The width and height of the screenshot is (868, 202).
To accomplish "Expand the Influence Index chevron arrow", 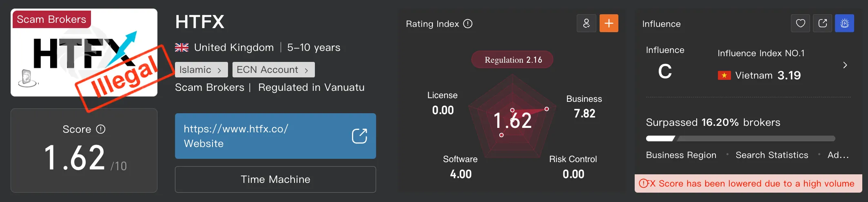I will click(x=845, y=65).
